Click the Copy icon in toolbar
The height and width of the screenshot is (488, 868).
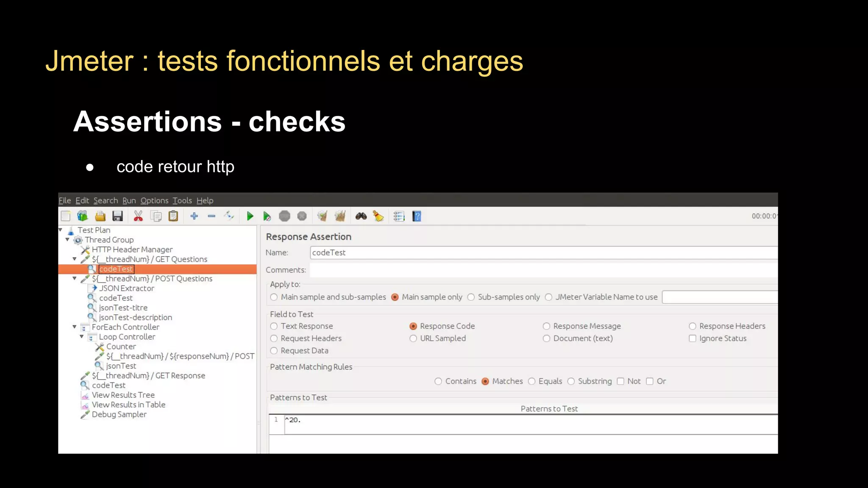[156, 216]
